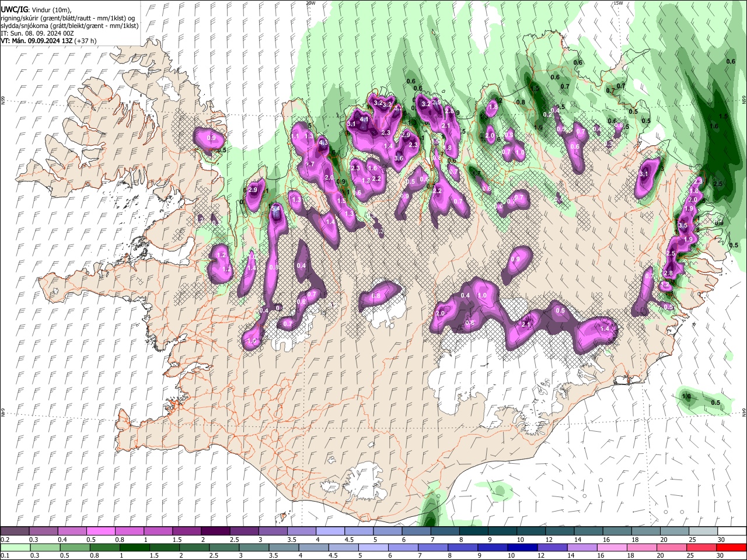Pick the light pink 16 swatch in rain legend
747x560 pixels.
click(x=611, y=547)
